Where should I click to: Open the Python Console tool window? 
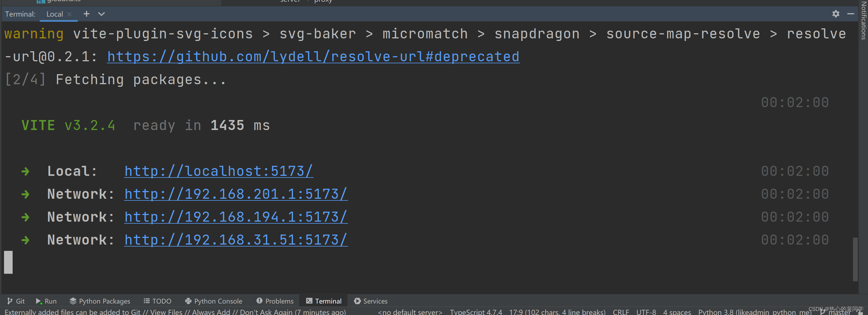point(214,301)
